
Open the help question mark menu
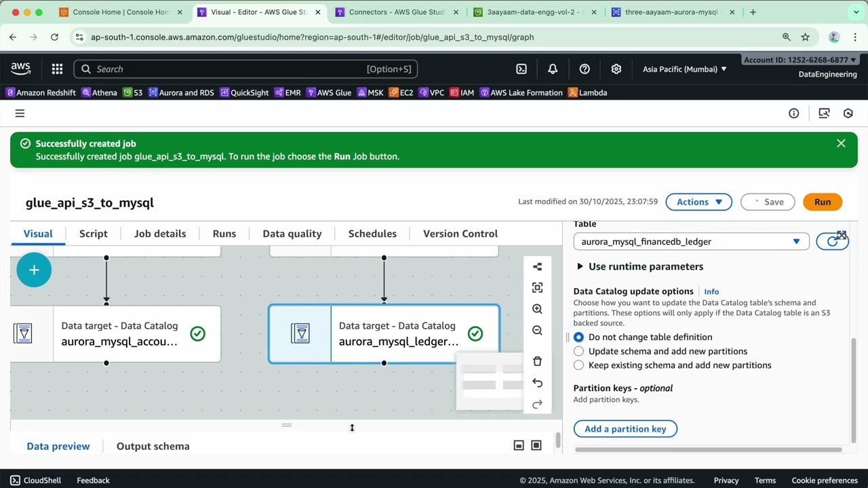(585, 68)
